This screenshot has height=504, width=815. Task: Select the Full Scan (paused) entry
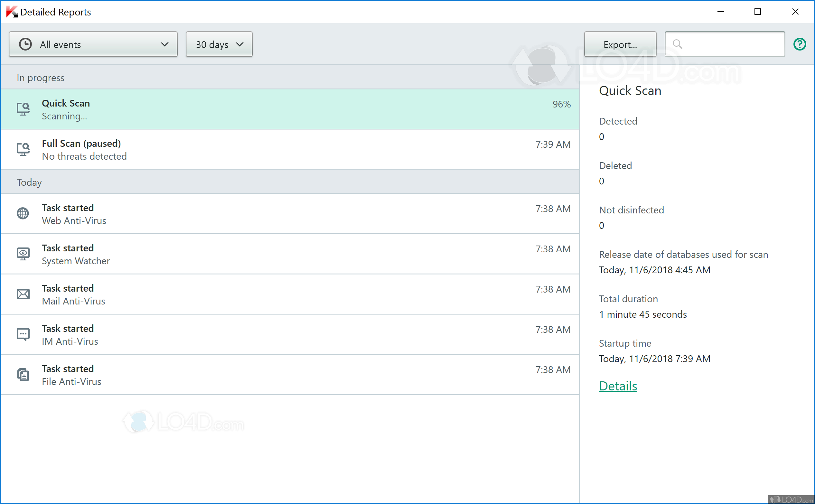290,149
